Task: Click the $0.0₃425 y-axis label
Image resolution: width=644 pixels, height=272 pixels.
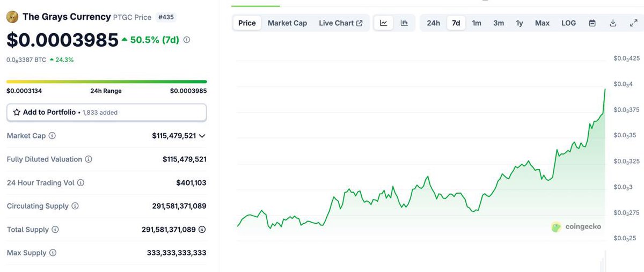Action: click(627, 58)
